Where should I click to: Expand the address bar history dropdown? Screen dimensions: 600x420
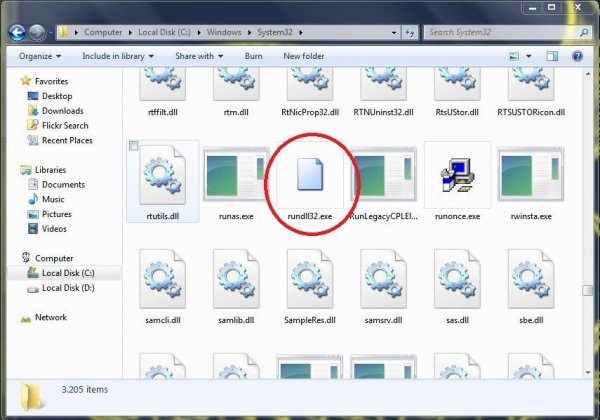pyautogui.click(x=394, y=33)
